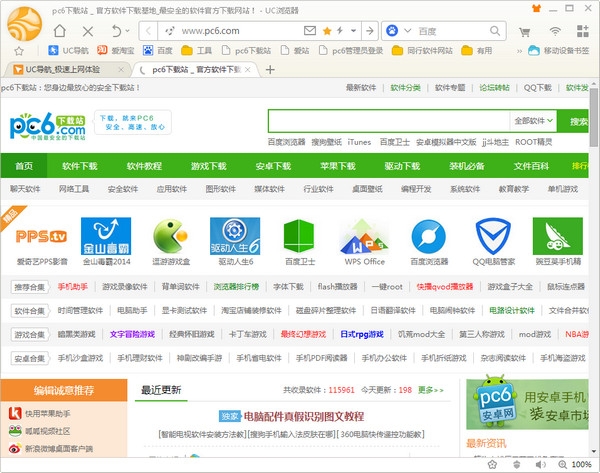
Task: Open search engine selector chevron
Action: click(408, 31)
